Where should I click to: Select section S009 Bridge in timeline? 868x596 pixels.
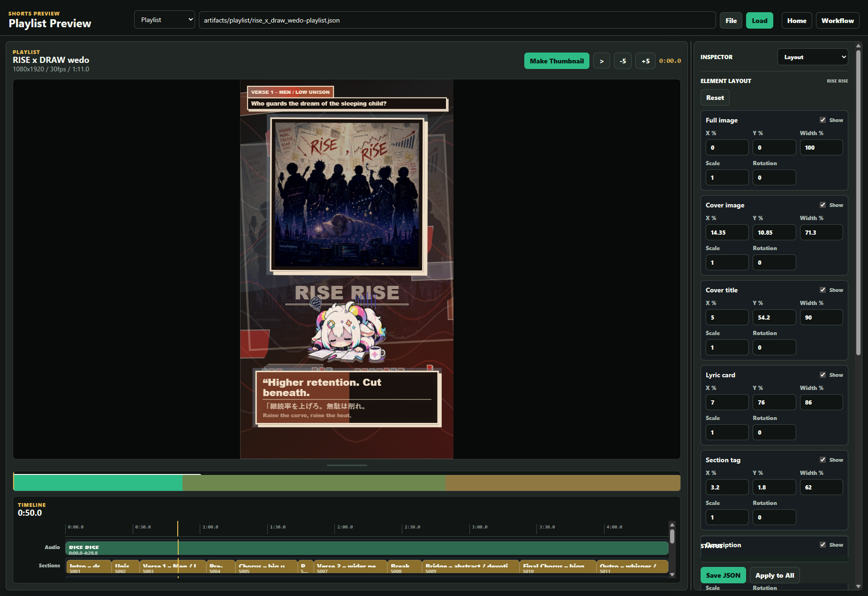(x=471, y=566)
